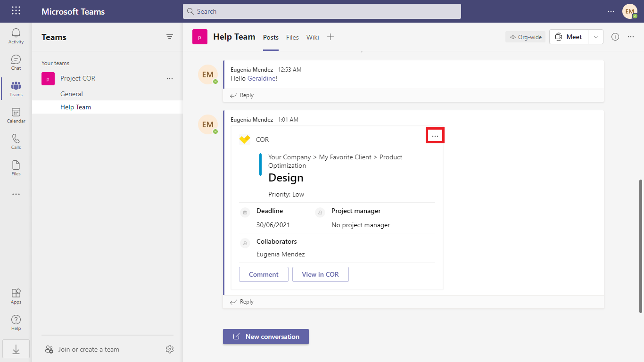Viewport: 644px width, 362px height.
Task: Switch to the Posts tab
Action: coord(271,37)
